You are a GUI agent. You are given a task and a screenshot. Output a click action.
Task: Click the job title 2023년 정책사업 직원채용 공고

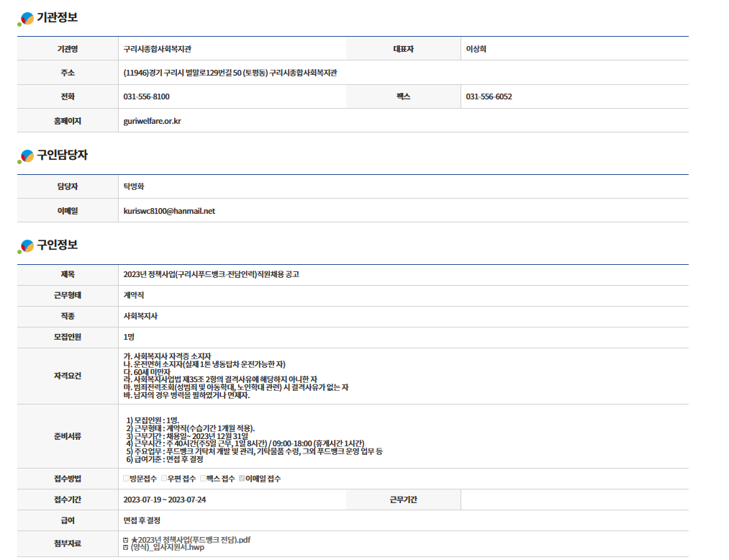[211, 274]
